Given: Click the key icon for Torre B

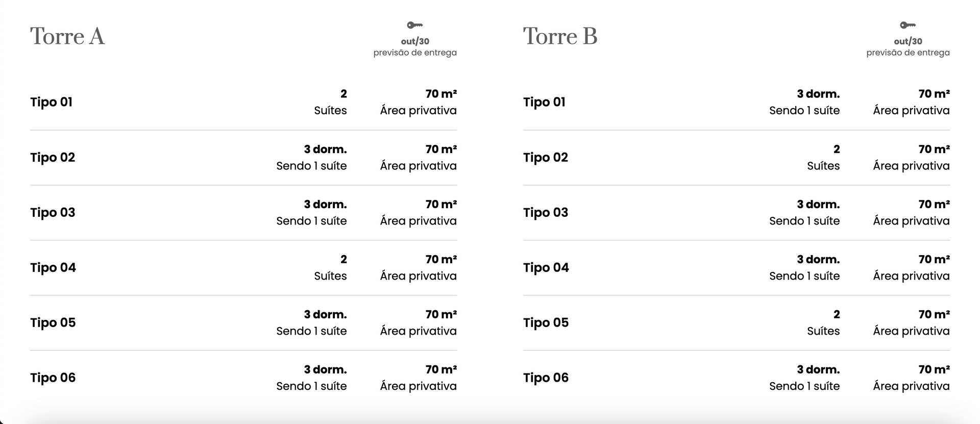Looking at the screenshot, I should (908, 25).
